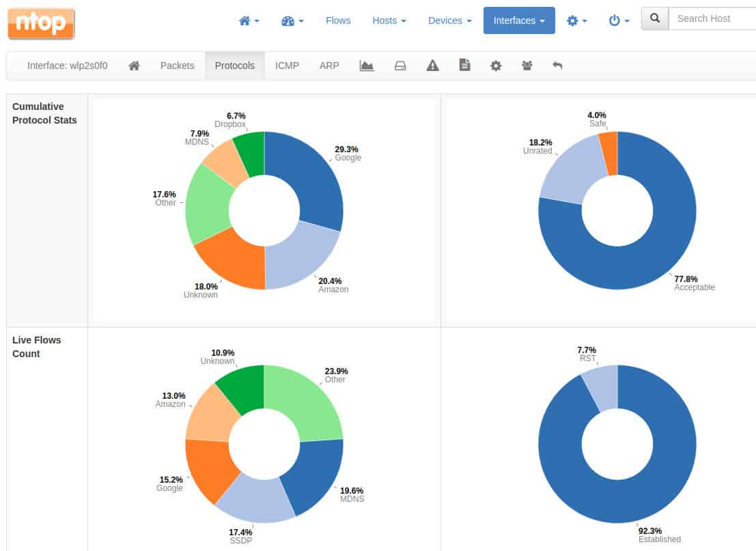Open the settings gear dropdown in navbar
The image size is (756, 551).
[x=576, y=20]
